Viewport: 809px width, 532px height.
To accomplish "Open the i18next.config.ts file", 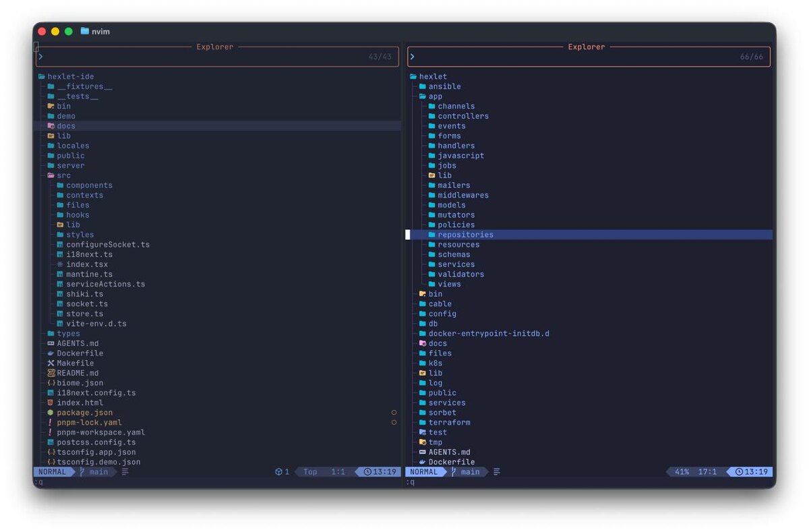I will pos(96,393).
